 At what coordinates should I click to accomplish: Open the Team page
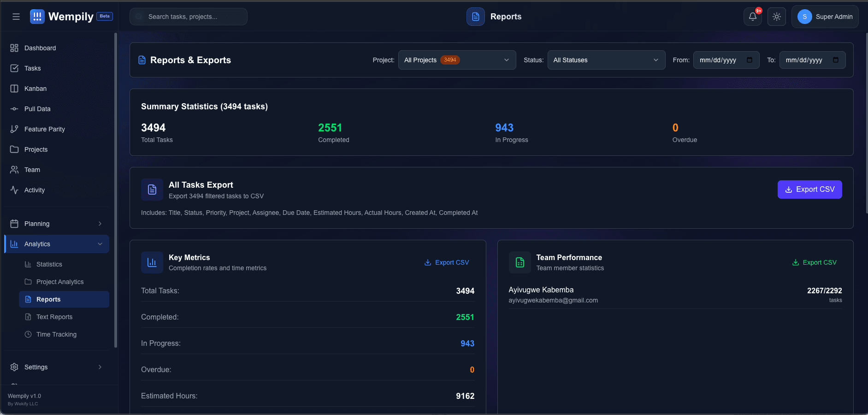(32, 170)
